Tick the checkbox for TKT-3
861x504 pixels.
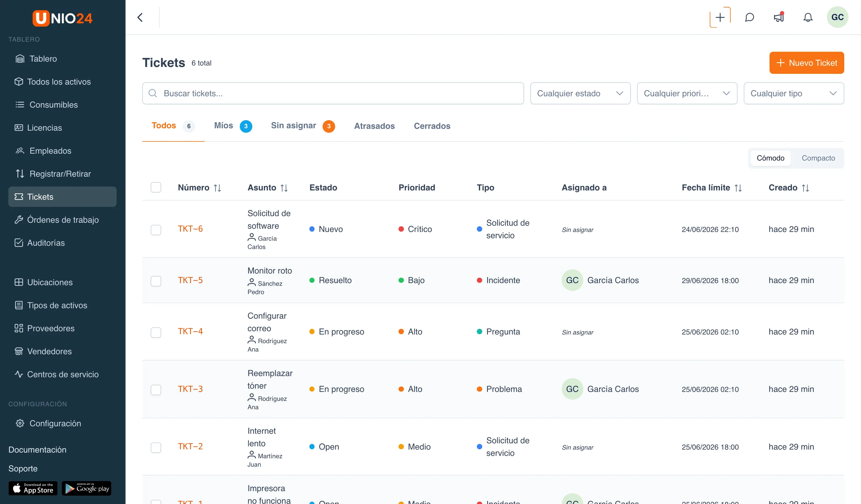point(156,390)
